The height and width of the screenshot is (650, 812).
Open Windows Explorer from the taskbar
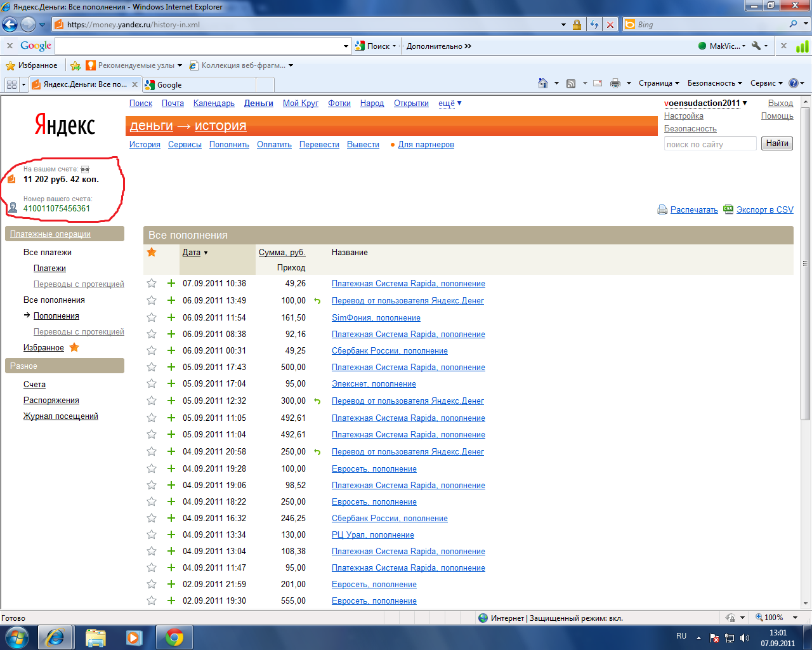point(95,637)
